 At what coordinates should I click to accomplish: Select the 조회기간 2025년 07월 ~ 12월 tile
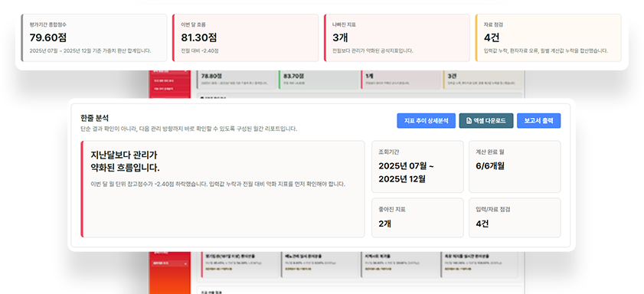pyautogui.click(x=417, y=166)
